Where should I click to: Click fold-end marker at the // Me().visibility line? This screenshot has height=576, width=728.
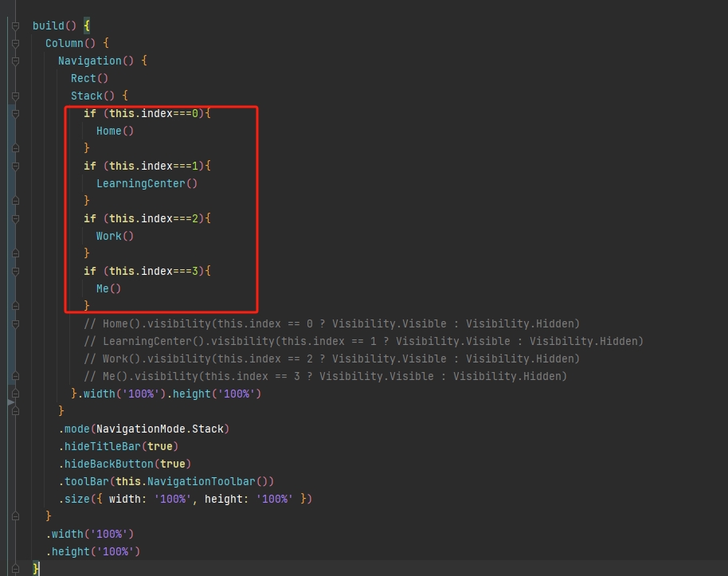pyautogui.click(x=15, y=376)
